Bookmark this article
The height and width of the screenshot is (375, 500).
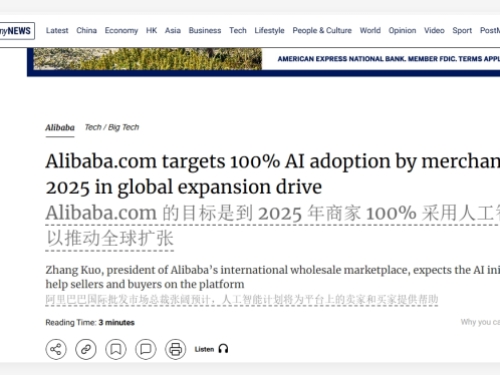pos(116,349)
